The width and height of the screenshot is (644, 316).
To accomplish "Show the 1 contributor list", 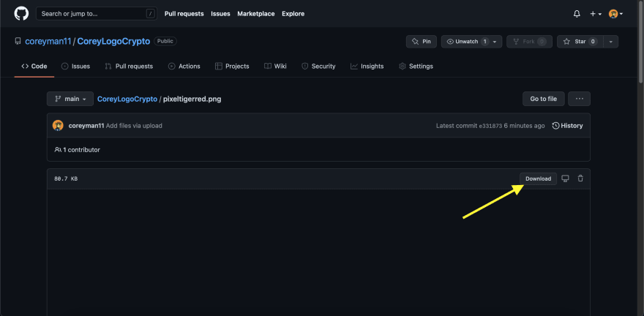I will coord(78,150).
